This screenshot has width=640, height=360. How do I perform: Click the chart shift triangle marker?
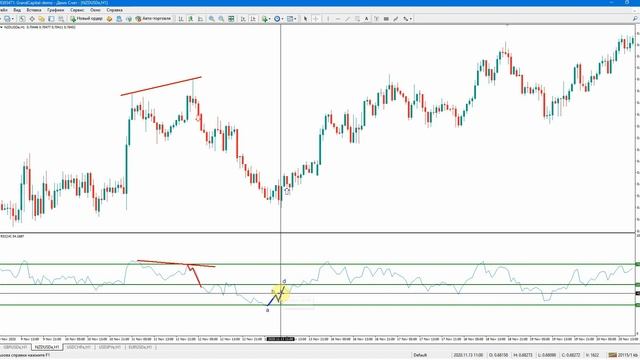pyautogui.click(x=507, y=25)
